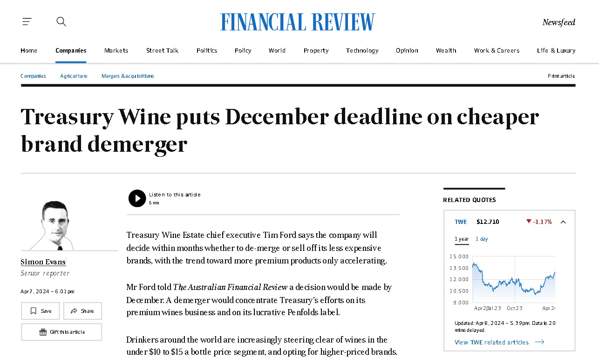Open the Newsfeed

pos(558,22)
